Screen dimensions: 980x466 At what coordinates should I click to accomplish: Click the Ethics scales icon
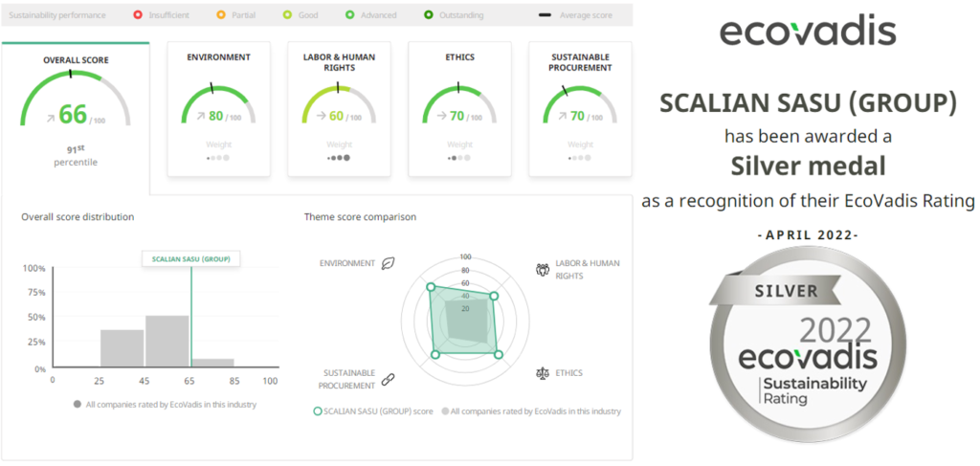[x=543, y=373]
